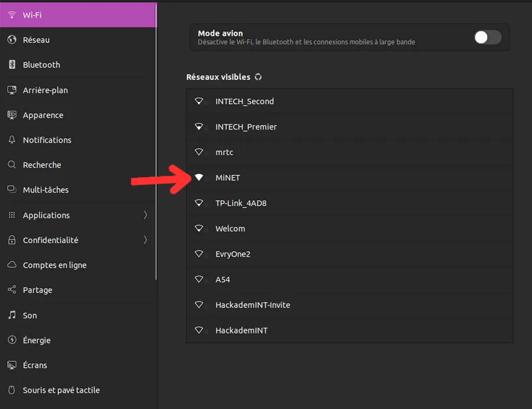Click the Notifications bell icon
Viewport: 532px width, 409px height.
12,140
